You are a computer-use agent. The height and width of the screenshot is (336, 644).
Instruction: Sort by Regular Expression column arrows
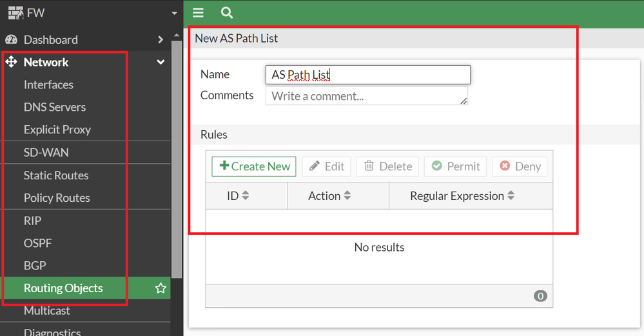tap(511, 196)
